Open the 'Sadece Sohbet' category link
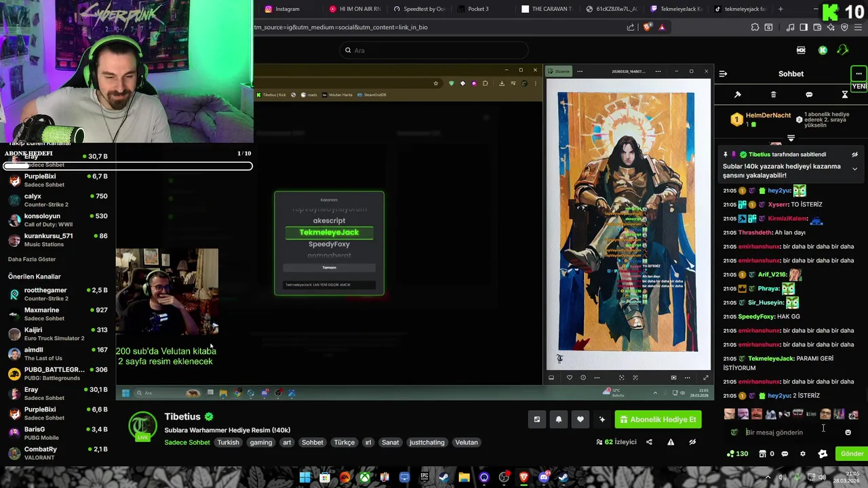Image resolution: width=868 pixels, height=488 pixels. point(187,443)
